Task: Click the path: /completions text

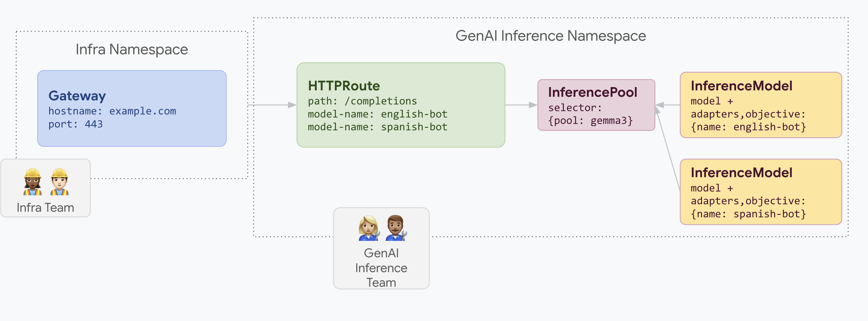Action: pyautogui.click(x=362, y=101)
